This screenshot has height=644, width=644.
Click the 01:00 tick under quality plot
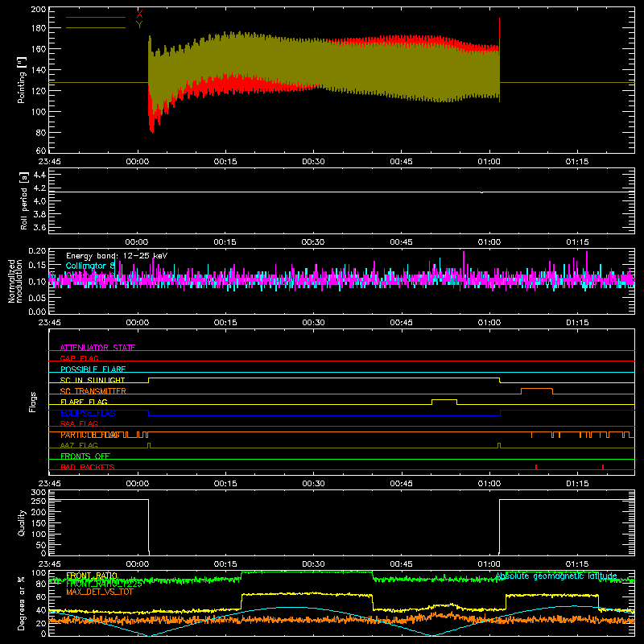pos(489,564)
